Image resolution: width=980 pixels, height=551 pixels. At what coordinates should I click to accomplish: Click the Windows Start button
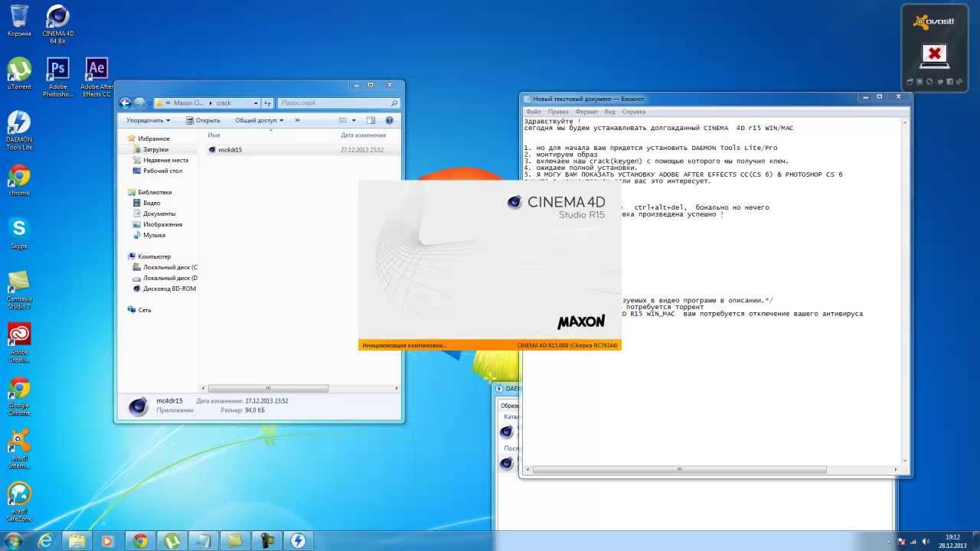(15, 540)
